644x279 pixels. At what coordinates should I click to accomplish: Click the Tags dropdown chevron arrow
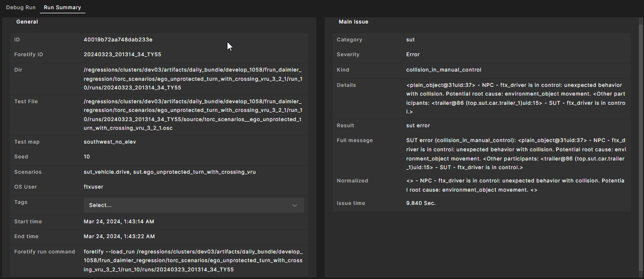[x=294, y=205]
